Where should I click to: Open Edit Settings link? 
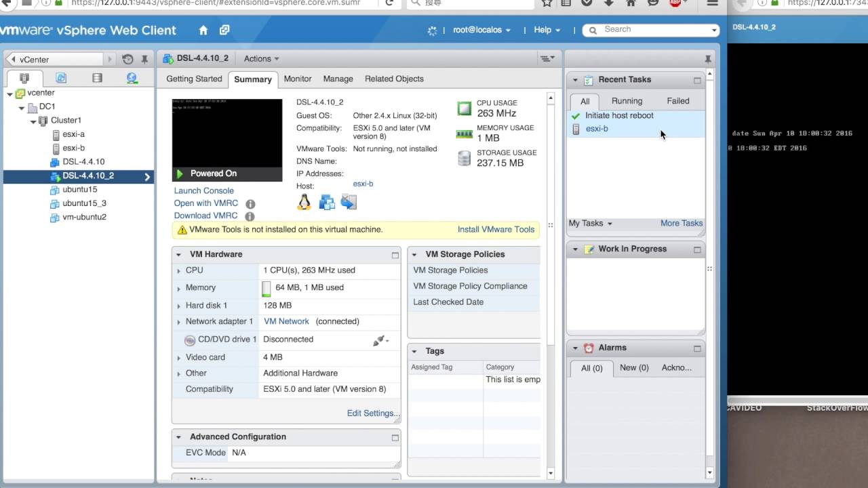pos(373,413)
